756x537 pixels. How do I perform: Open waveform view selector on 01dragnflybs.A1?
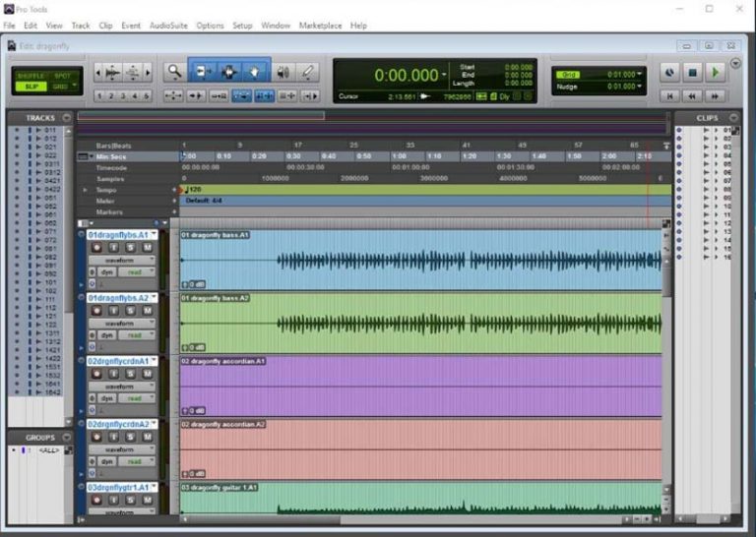pos(122,260)
